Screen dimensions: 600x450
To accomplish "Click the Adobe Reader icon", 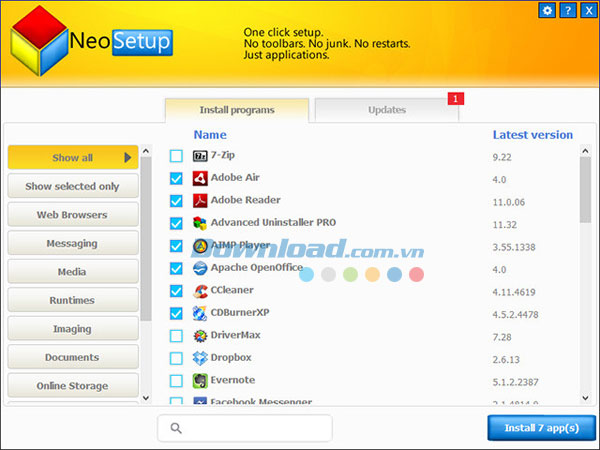I will pos(200,201).
